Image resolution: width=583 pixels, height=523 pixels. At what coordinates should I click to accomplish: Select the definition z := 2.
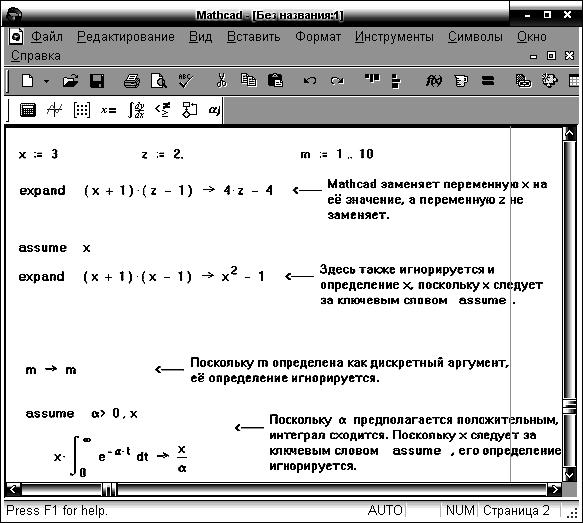tap(162, 154)
